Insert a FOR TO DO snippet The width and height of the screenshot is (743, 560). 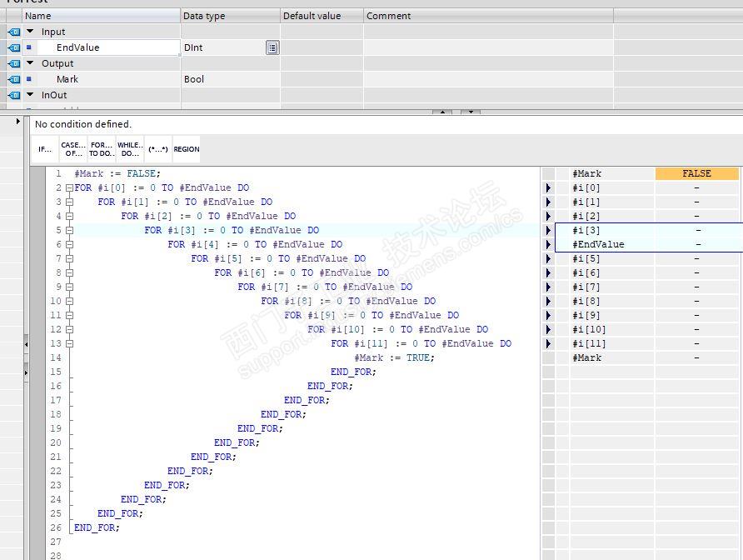102,149
